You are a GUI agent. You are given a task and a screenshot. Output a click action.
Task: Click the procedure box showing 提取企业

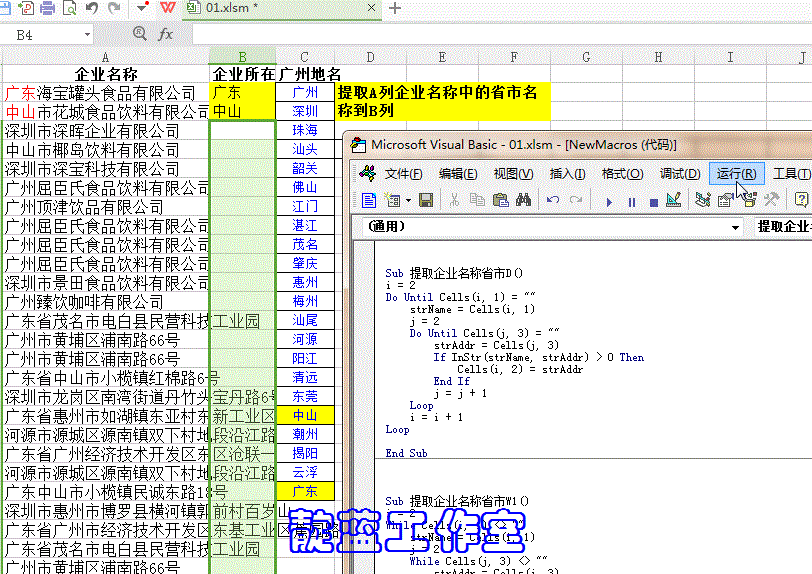782,226
